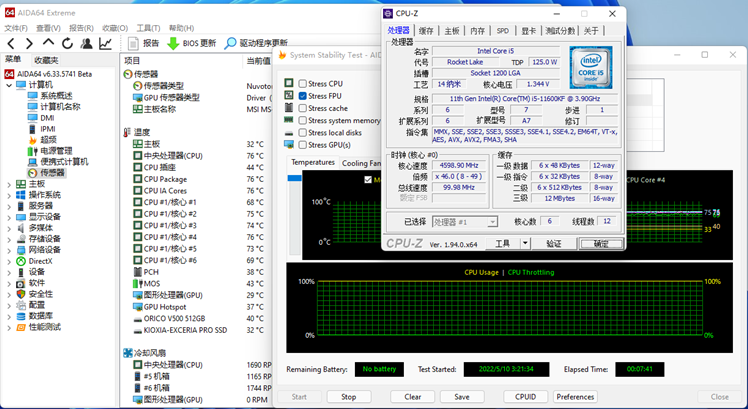Click the 性能测试 benchmark icon in tree

pos(21,327)
